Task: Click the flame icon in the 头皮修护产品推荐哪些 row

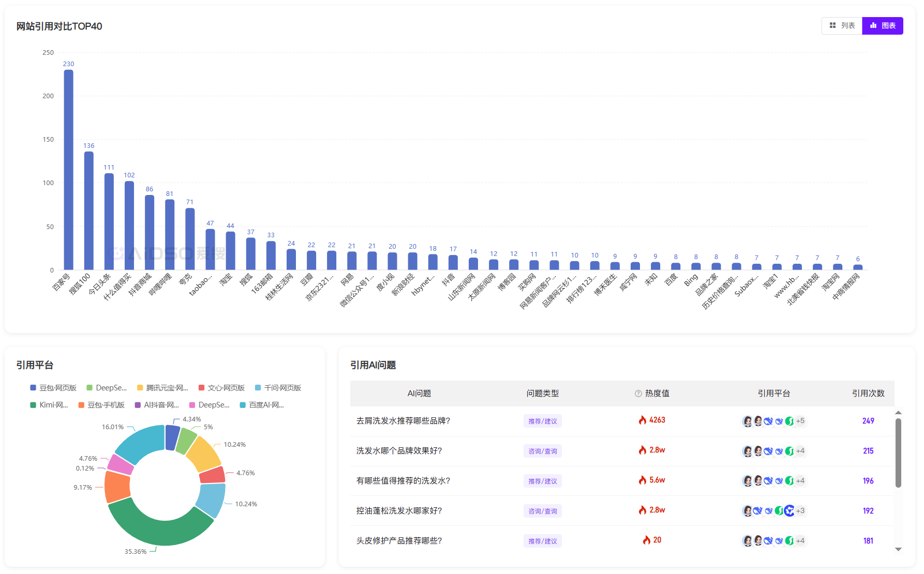Action: tap(647, 540)
